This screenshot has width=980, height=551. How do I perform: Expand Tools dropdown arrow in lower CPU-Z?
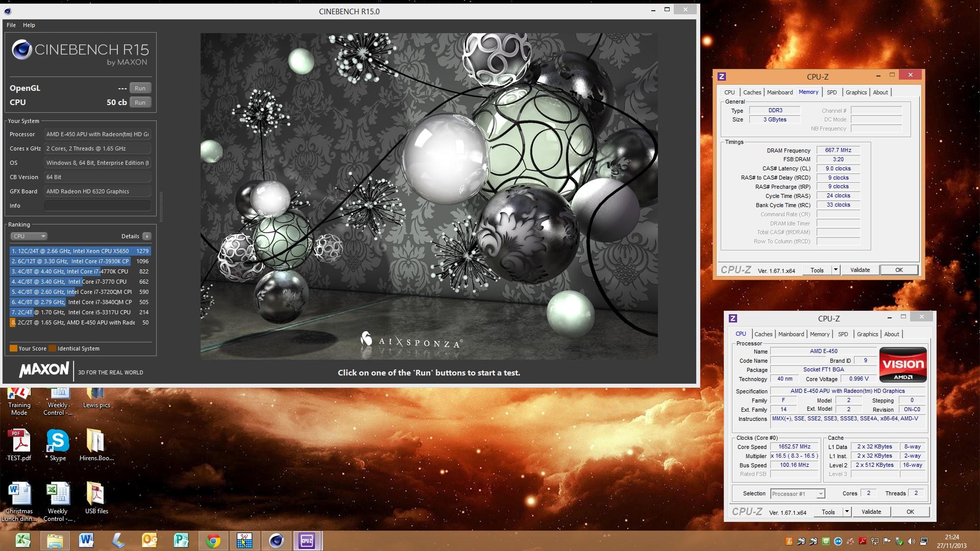pos(847,512)
